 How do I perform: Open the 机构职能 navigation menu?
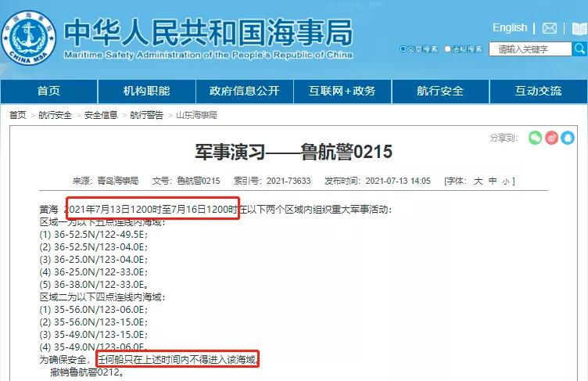coord(146,91)
